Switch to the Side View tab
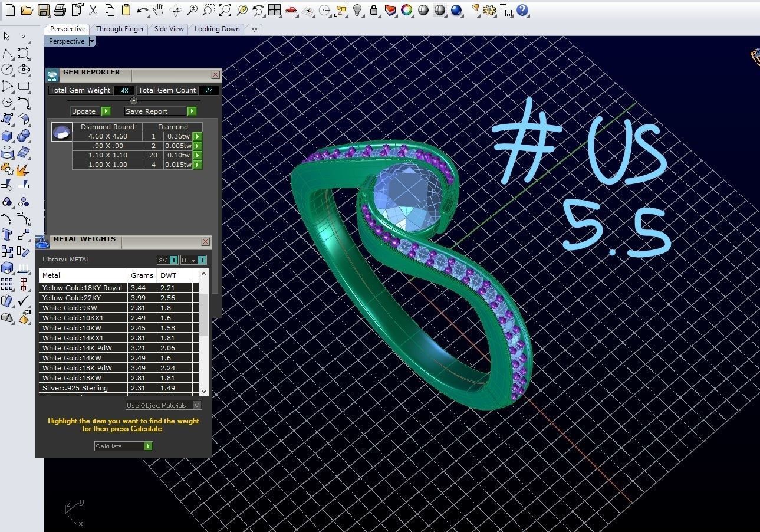Screen dimensions: 760x532 [x=169, y=29]
